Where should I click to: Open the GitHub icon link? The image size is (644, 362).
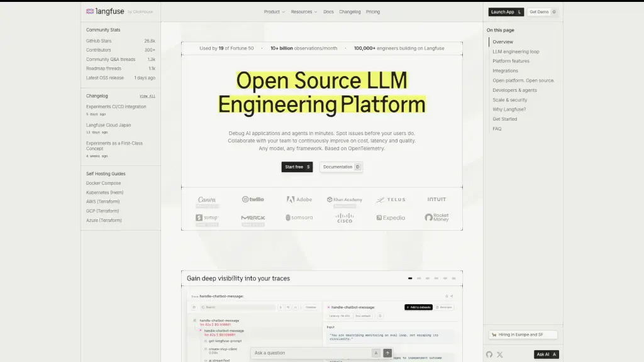489,354
